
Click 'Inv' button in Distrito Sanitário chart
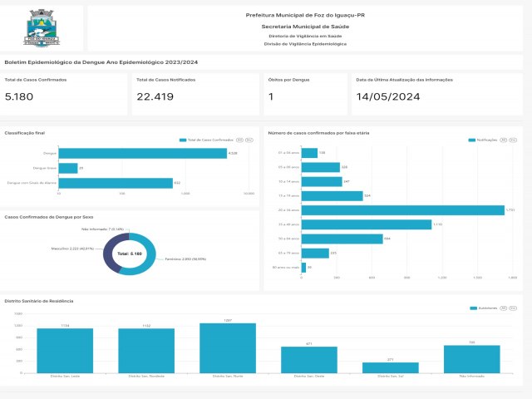tap(513, 308)
